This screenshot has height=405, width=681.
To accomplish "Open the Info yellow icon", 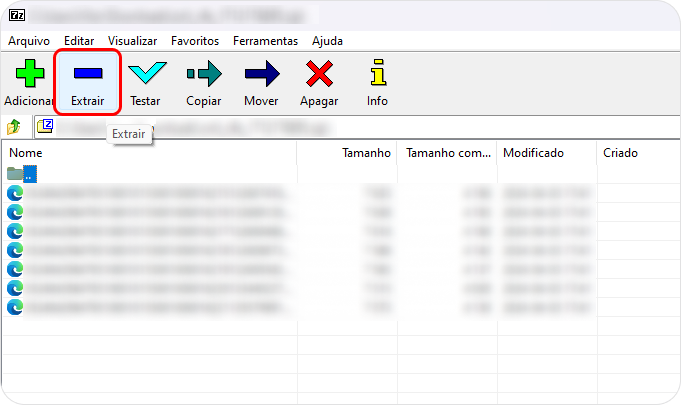I will [x=378, y=72].
